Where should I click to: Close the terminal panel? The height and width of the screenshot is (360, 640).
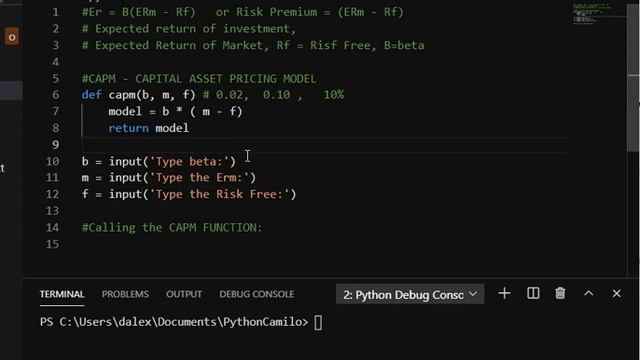(616, 293)
